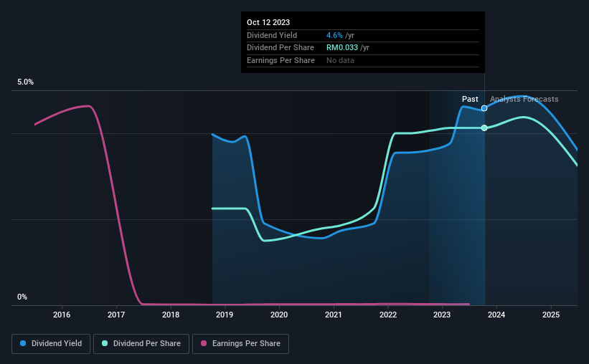Toggle the Dividend Yield legend button
Viewport: 589px width, 364px height.
[51, 344]
